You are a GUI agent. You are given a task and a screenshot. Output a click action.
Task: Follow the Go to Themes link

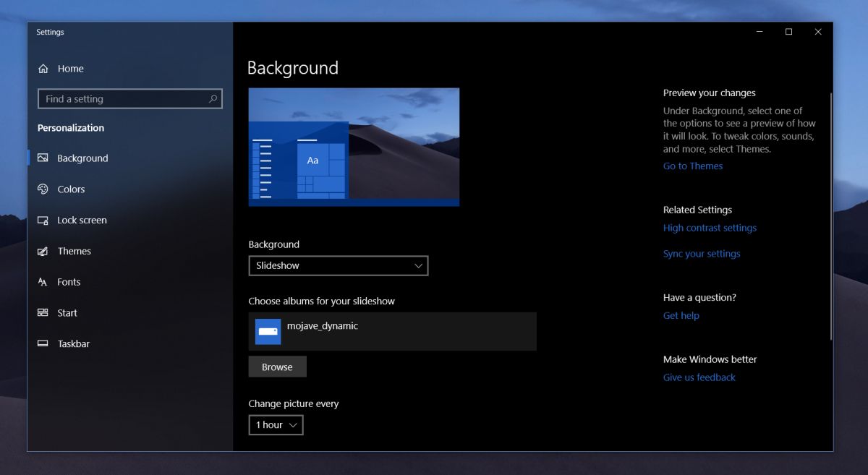[692, 166]
